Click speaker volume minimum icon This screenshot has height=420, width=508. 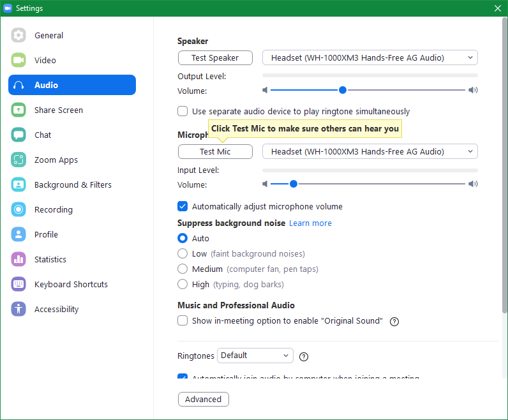(265, 90)
